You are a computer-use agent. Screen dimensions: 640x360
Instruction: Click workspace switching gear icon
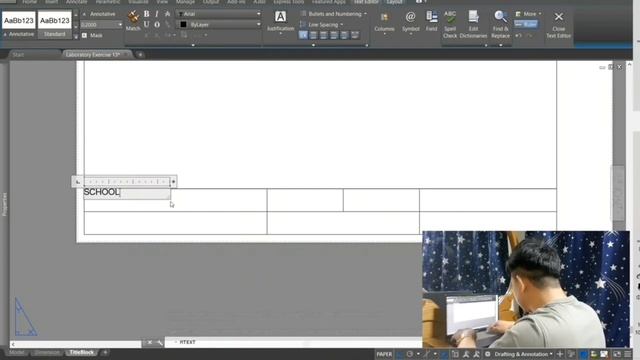pyautogui.click(x=488, y=354)
